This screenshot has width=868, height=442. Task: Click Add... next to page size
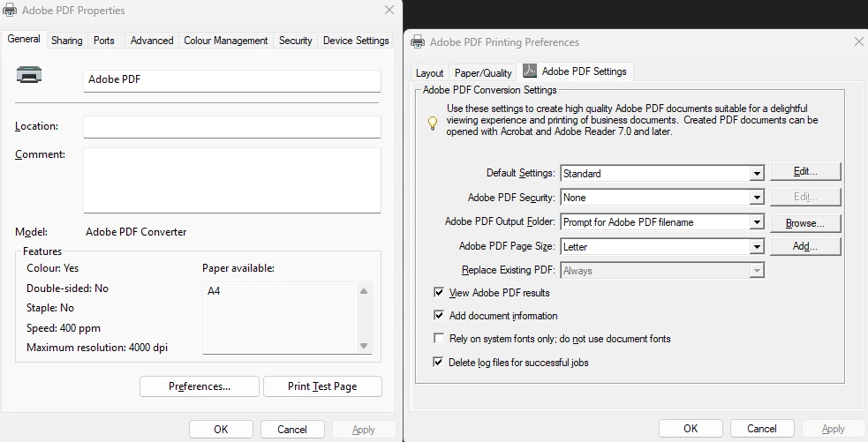[805, 246]
